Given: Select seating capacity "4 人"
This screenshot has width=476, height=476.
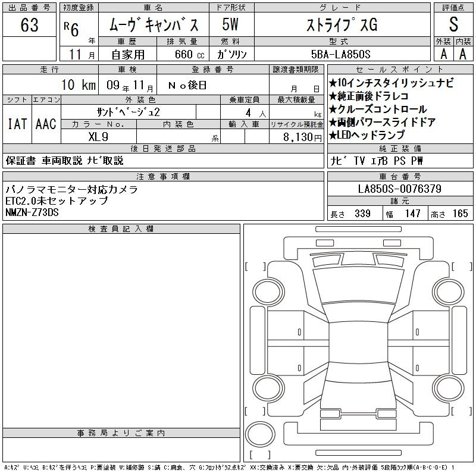Looking at the screenshot, I should coord(256,113).
